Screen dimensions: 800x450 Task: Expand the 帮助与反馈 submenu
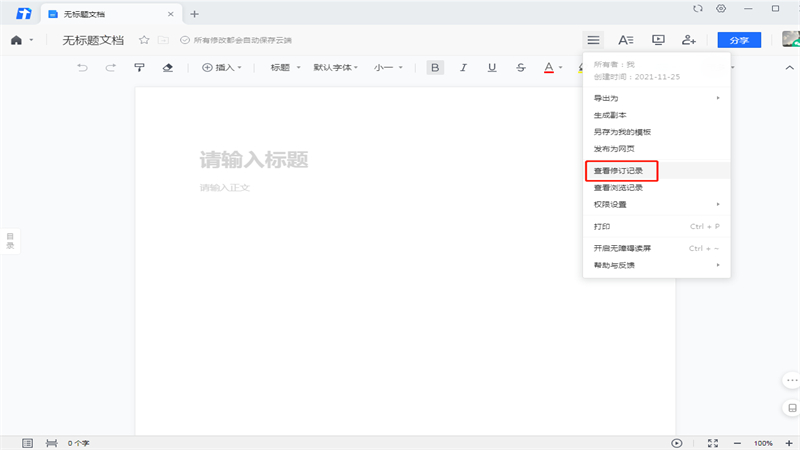point(657,265)
